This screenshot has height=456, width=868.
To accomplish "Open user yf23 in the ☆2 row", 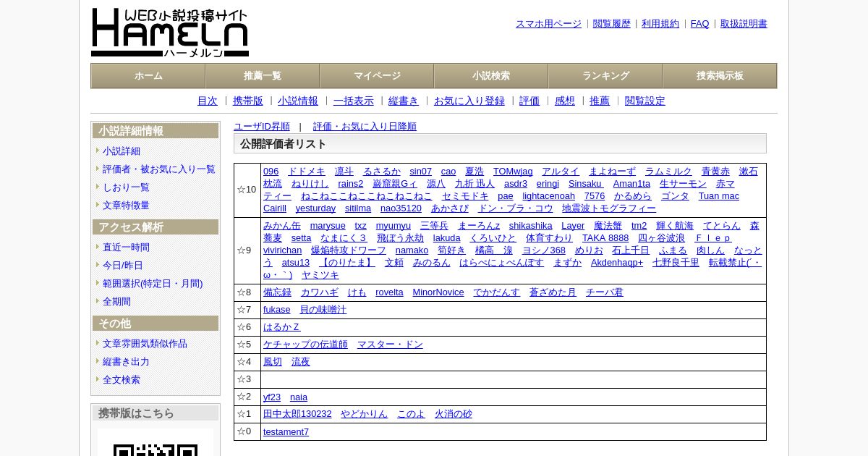I will (x=272, y=397).
